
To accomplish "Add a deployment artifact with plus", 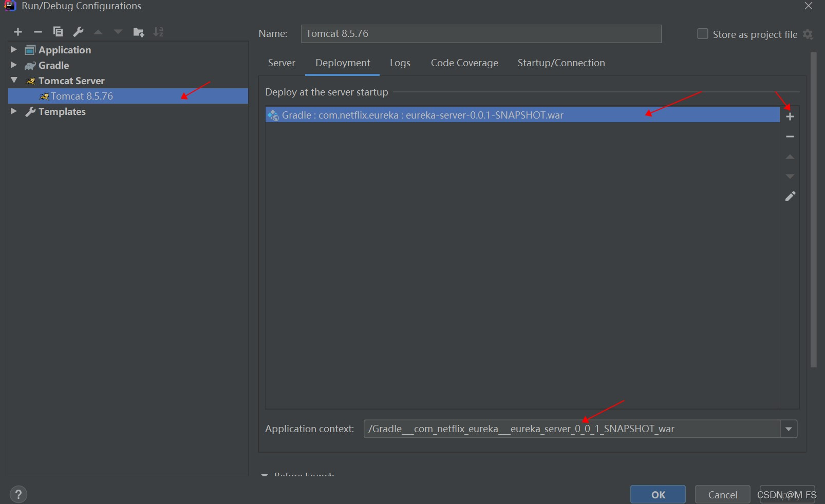I will coord(790,117).
